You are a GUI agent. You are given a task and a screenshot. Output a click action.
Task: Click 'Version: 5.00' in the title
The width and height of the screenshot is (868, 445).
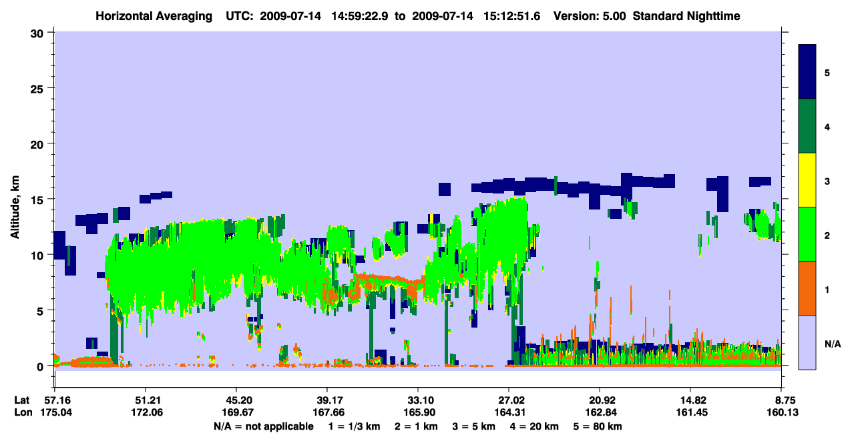click(590, 15)
